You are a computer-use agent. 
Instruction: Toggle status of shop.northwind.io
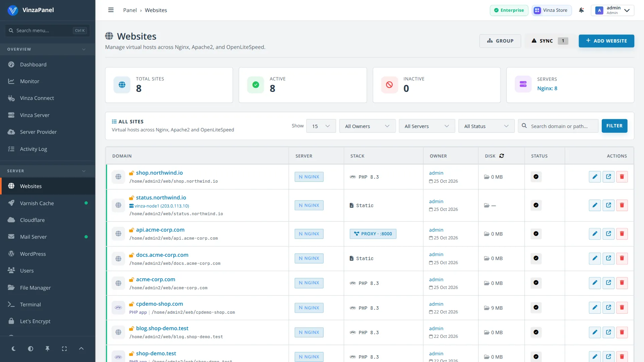(536, 177)
